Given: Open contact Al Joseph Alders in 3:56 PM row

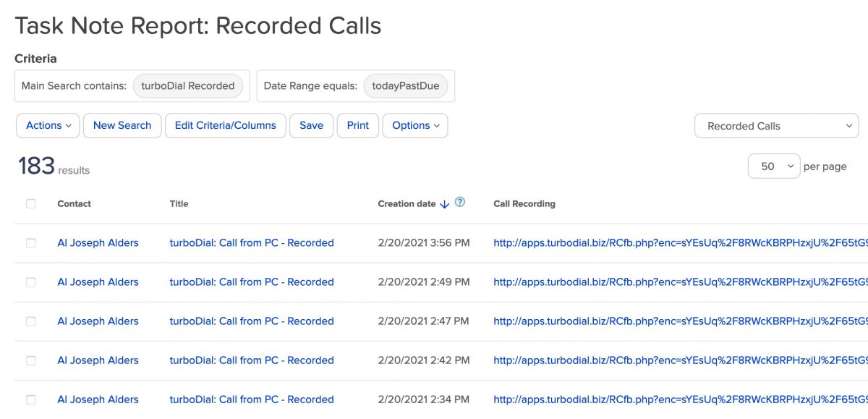Looking at the screenshot, I should coord(98,243).
